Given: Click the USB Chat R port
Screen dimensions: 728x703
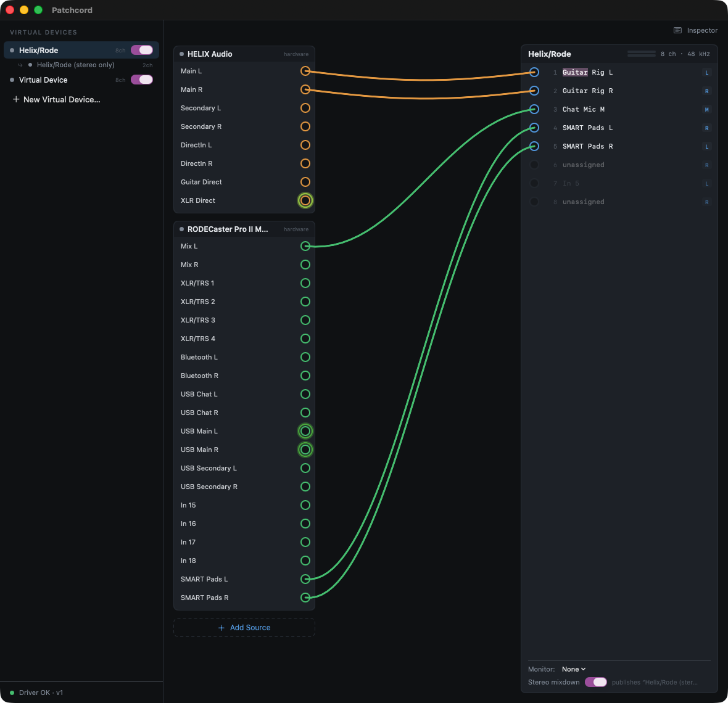Looking at the screenshot, I should click(305, 413).
